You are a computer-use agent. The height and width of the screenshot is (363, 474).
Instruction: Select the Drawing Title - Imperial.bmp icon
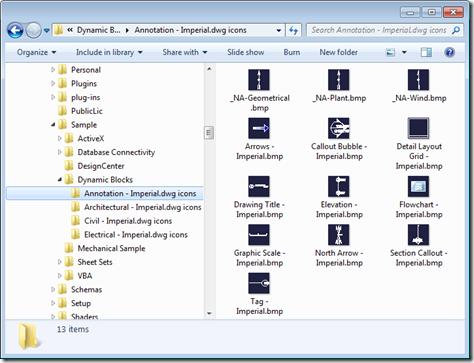click(259, 187)
